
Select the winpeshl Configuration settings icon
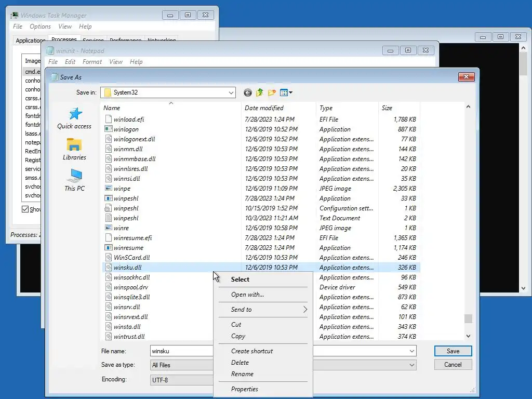pyautogui.click(x=108, y=208)
